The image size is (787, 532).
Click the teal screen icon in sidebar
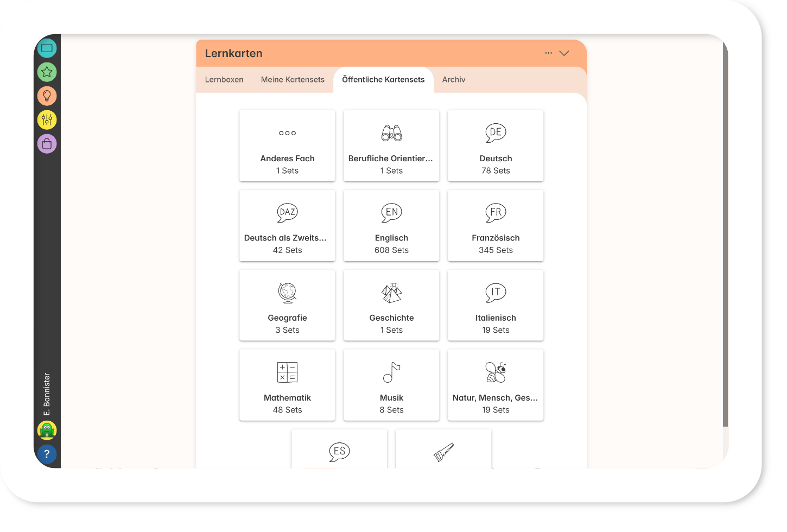click(47, 48)
